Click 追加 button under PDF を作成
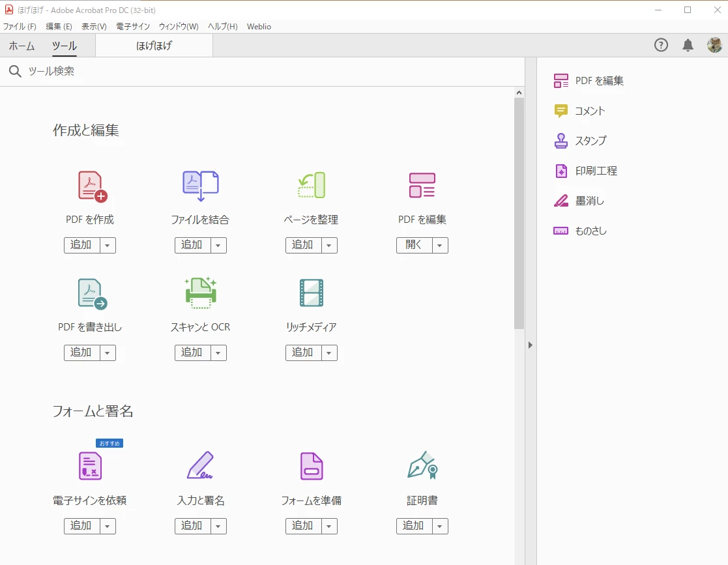Viewport: 728px width, 565px height. (x=81, y=245)
